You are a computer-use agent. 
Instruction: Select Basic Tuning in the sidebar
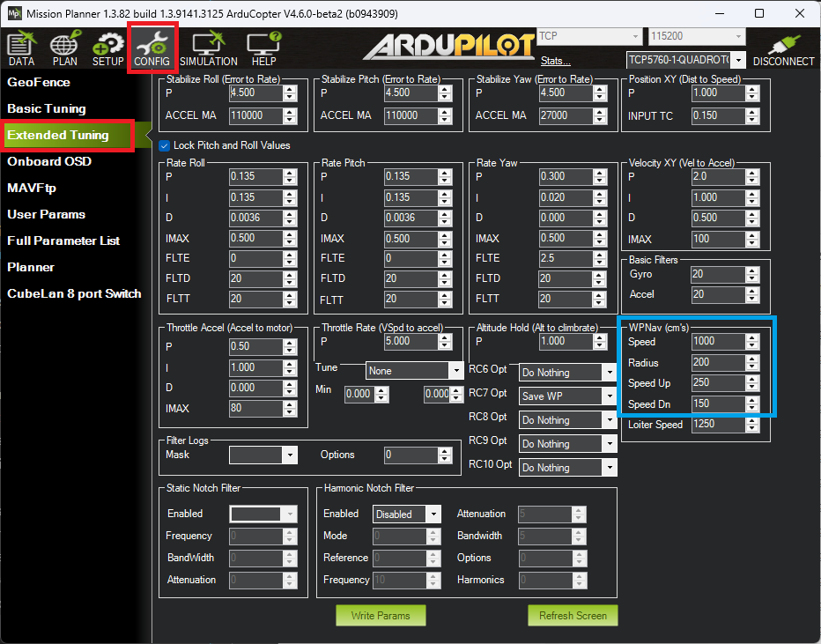pos(47,108)
